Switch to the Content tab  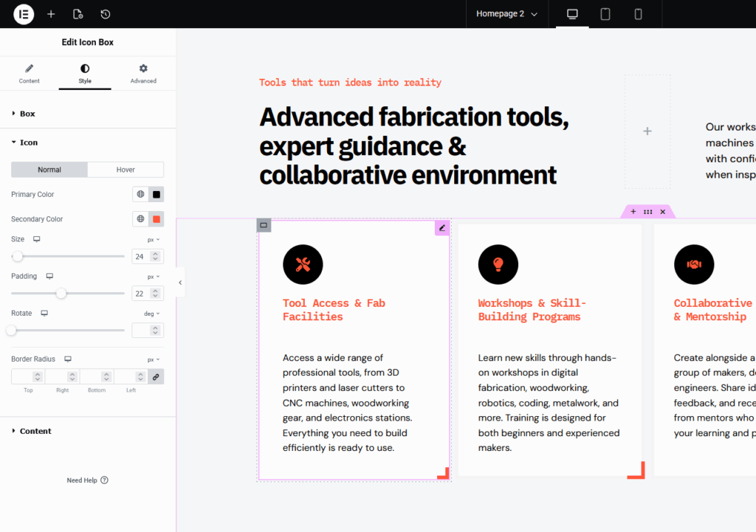[30, 73]
